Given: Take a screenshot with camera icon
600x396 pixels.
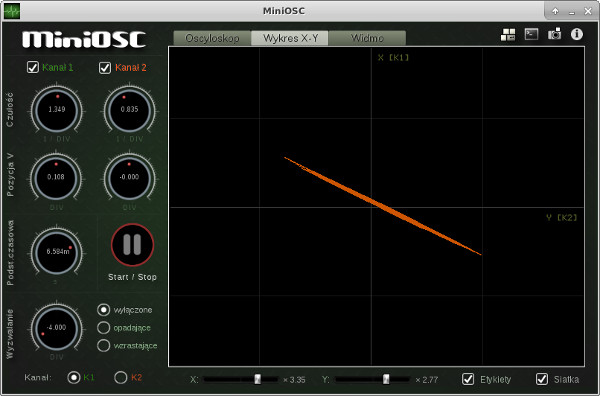Looking at the screenshot, I should (x=554, y=34).
